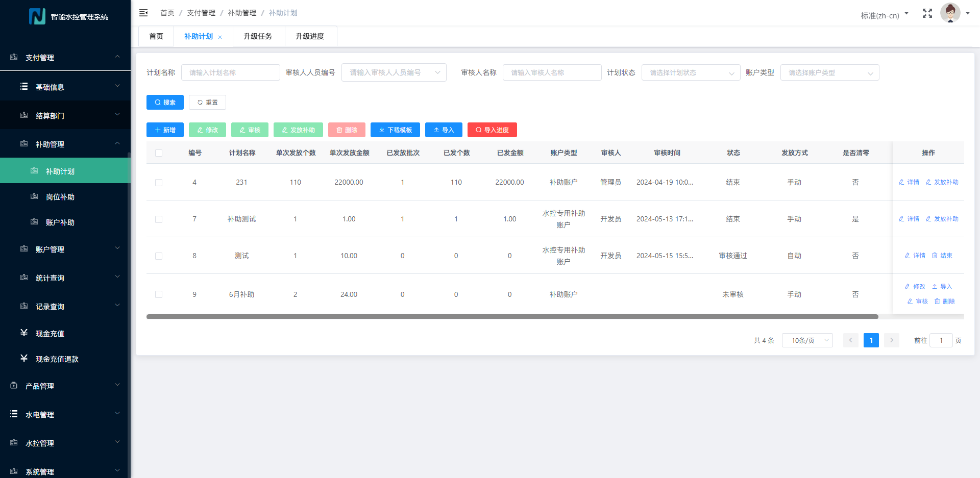
Task: Toggle the select-all header checkbox
Action: pos(159,153)
